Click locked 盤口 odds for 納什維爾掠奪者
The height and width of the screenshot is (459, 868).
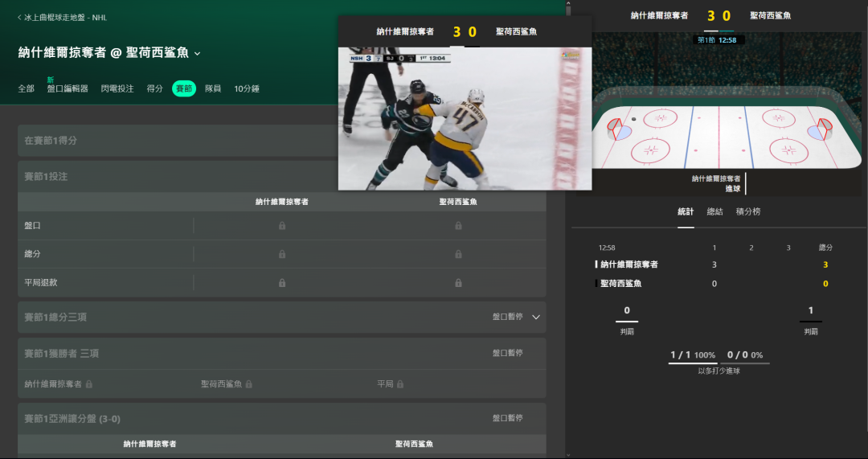coord(282,226)
